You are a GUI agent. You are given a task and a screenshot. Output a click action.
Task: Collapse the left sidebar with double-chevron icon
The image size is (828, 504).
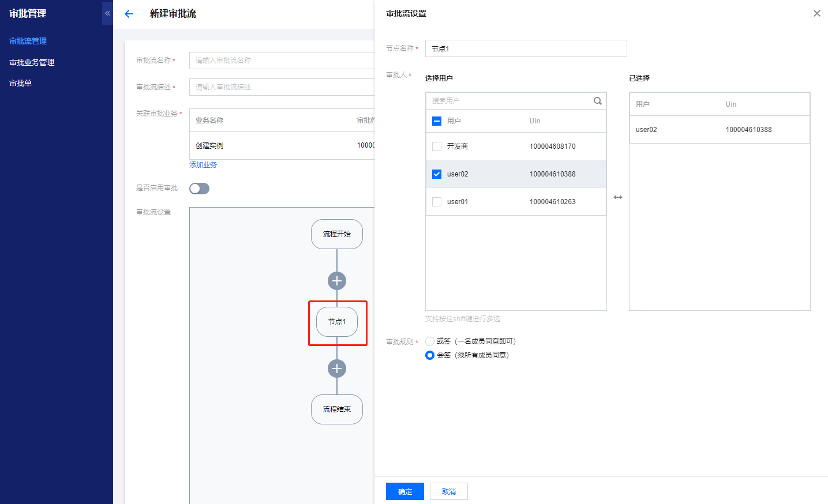(107, 13)
